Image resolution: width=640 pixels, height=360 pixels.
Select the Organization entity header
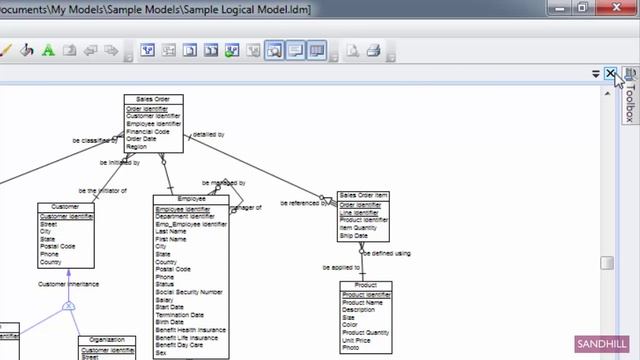pyautogui.click(x=107, y=340)
